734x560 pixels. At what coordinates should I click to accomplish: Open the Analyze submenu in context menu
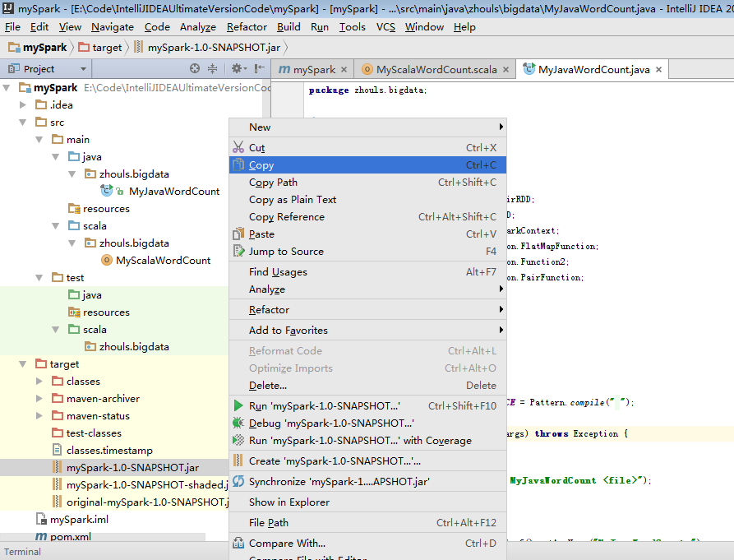click(x=367, y=289)
